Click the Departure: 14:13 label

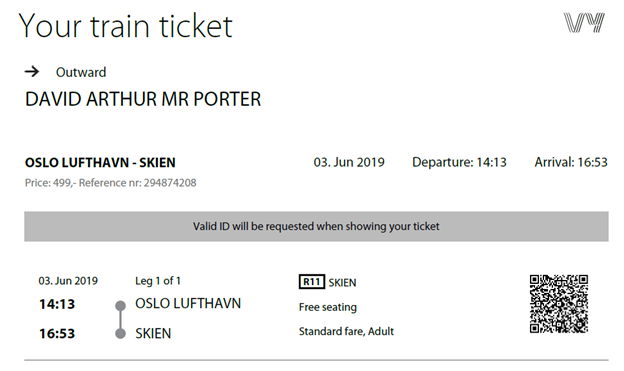[x=459, y=162]
